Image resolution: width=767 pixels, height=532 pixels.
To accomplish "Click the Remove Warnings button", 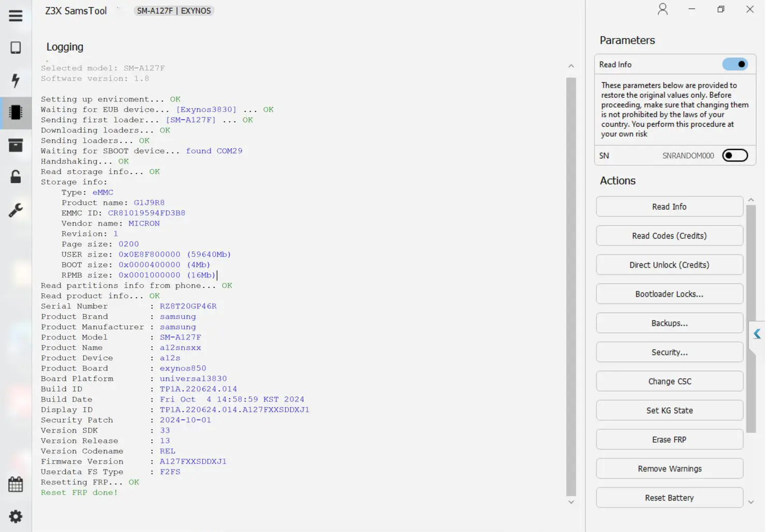I will pyautogui.click(x=669, y=468).
